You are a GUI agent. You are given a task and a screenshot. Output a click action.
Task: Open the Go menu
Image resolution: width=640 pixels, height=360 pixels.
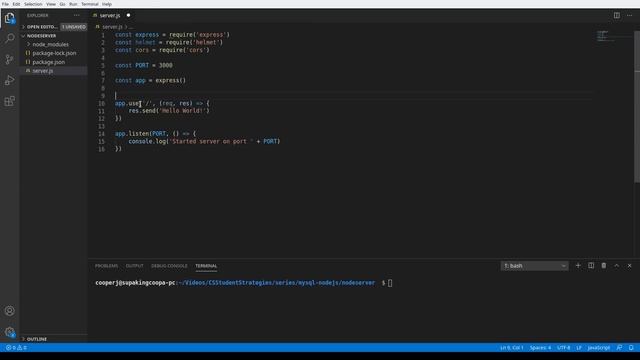pos(62,4)
